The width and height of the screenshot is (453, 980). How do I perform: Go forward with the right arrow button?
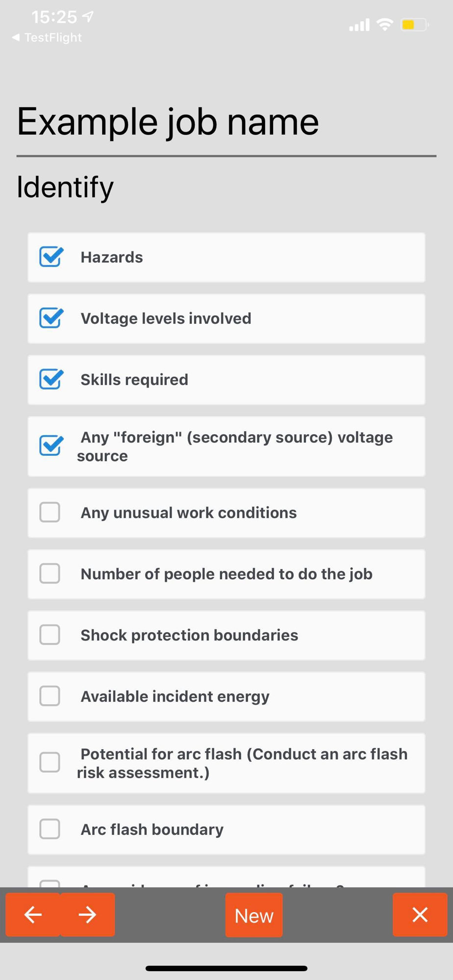(88, 914)
